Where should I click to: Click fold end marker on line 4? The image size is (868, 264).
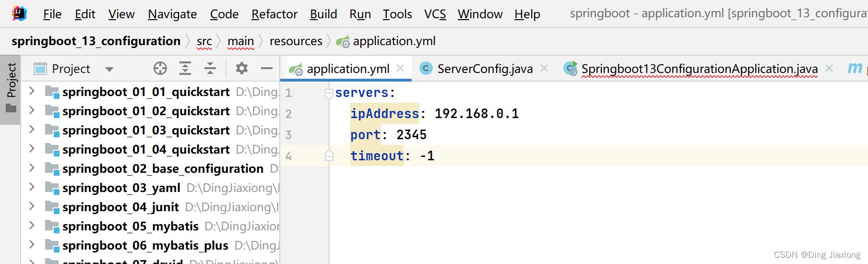tap(329, 156)
